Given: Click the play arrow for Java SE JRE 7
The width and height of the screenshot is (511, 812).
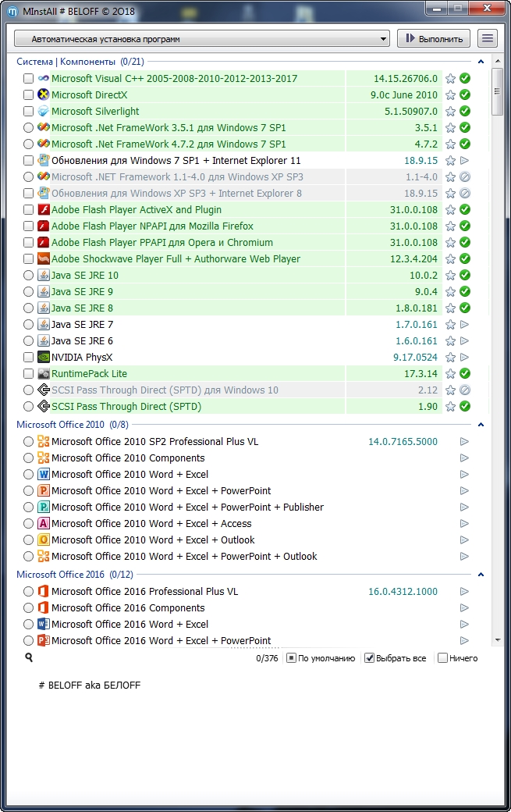Looking at the screenshot, I should [464, 325].
